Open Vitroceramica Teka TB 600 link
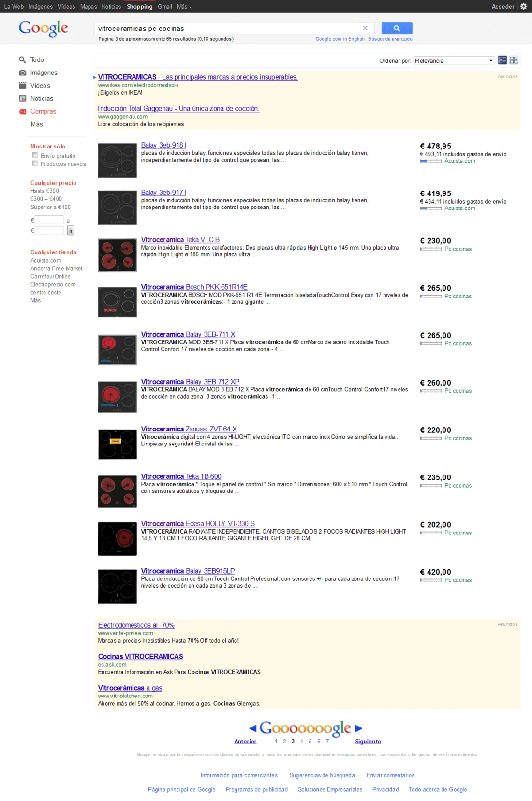This screenshot has height=801, width=532. (x=181, y=476)
